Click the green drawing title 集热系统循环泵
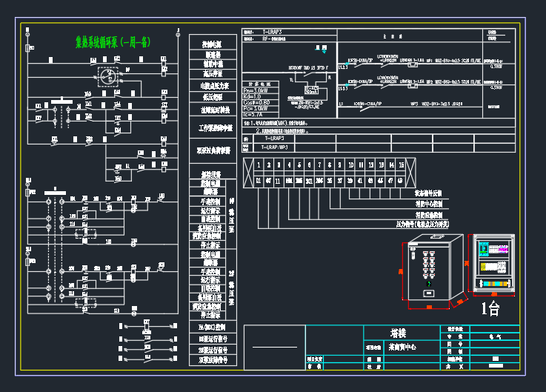Screen dimensions: 546x392 pyautogui.click(x=113, y=42)
